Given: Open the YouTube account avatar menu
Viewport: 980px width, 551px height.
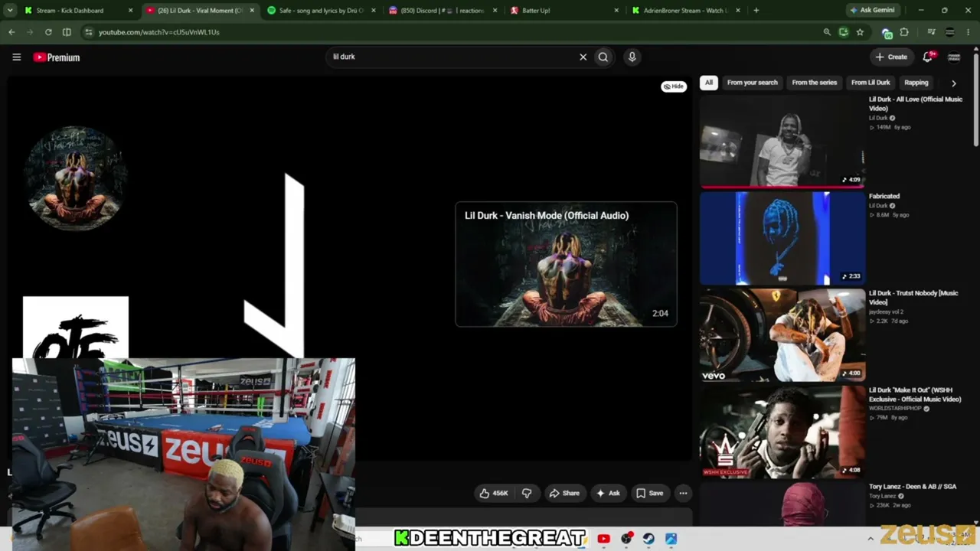Looking at the screenshot, I should pyautogui.click(x=954, y=57).
